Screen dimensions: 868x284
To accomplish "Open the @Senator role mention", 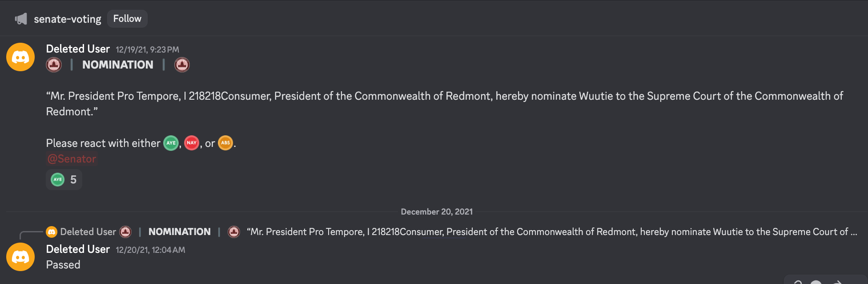I will (72, 159).
